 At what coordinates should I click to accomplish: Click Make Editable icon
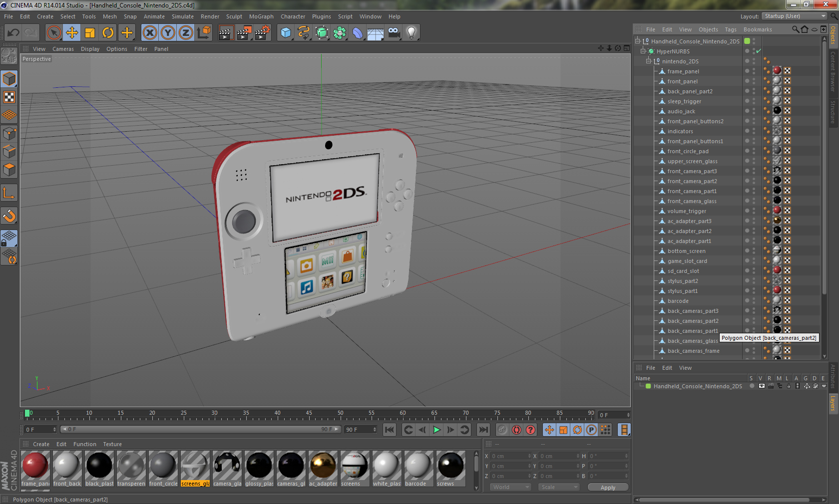(x=9, y=56)
